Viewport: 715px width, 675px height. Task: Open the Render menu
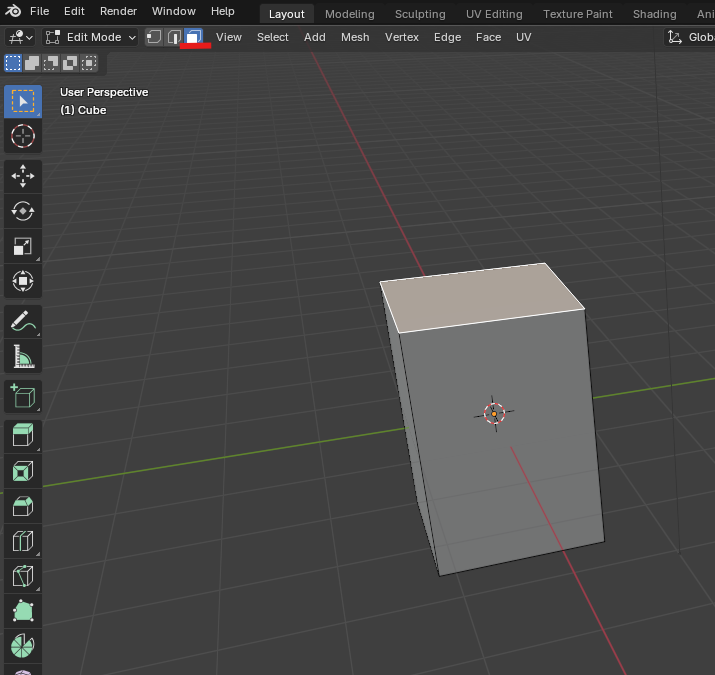click(118, 11)
